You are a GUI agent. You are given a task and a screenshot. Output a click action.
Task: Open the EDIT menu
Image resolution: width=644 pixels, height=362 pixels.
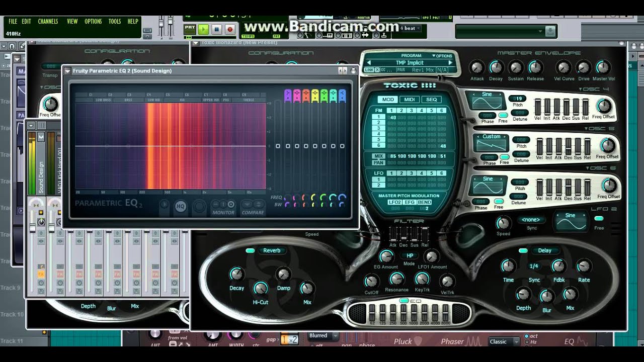[26, 22]
